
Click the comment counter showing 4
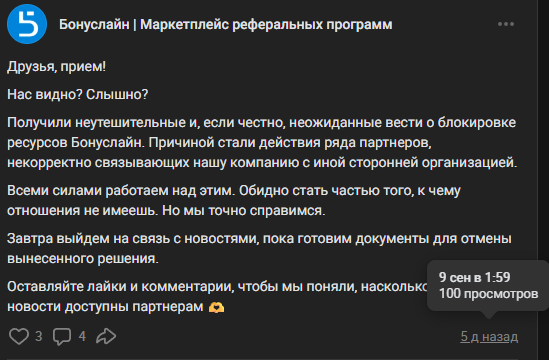coord(82,337)
